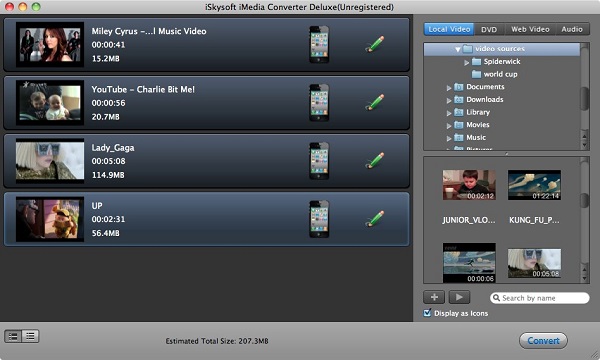Select the Miley Cyrus video thumbnail
Viewport: 600px width, 360px height.
(x=50, y=44)
